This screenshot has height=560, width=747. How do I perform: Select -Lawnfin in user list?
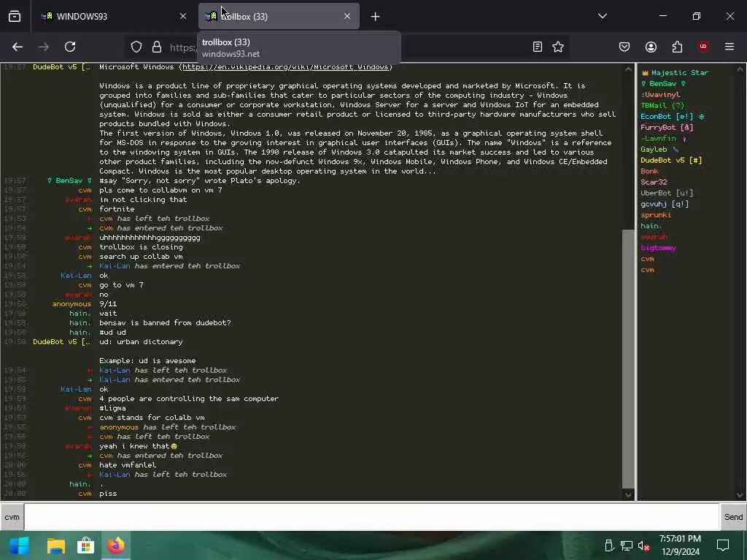(x=663, y=139)
